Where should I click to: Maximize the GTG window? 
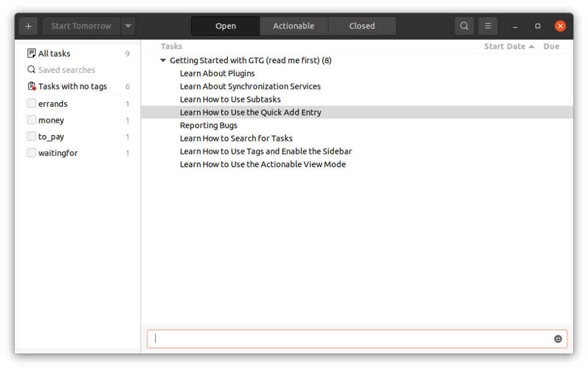point(537,26)
